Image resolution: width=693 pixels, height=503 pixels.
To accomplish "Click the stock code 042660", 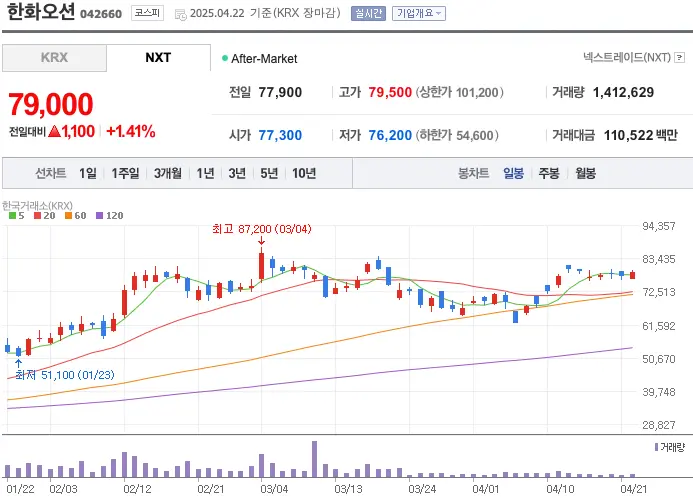I will (101, 14).
